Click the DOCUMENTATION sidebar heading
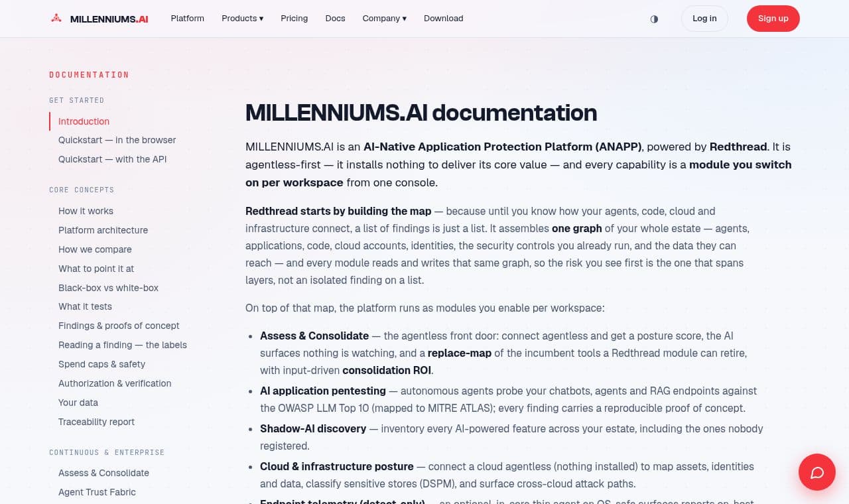The image size is (849, 504). [89, 75]
